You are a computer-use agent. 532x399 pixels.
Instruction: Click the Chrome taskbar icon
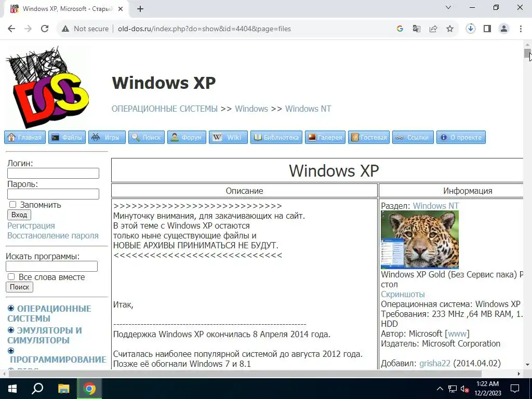point(89,389)
